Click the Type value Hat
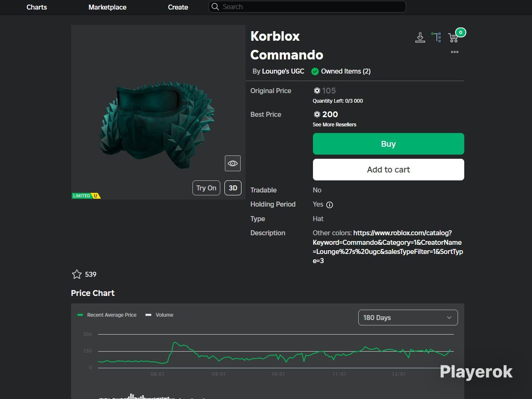 [x=318, y=219]
